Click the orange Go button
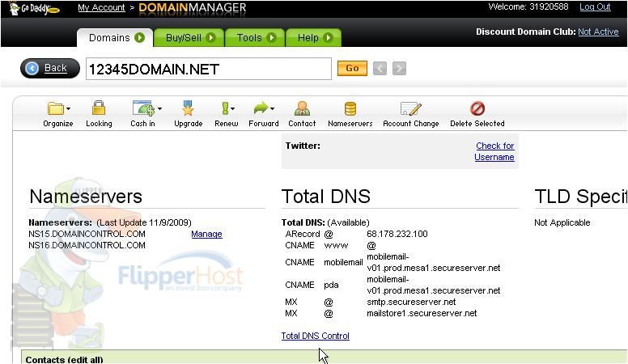 pyautogui.click(x=352, y=69)
